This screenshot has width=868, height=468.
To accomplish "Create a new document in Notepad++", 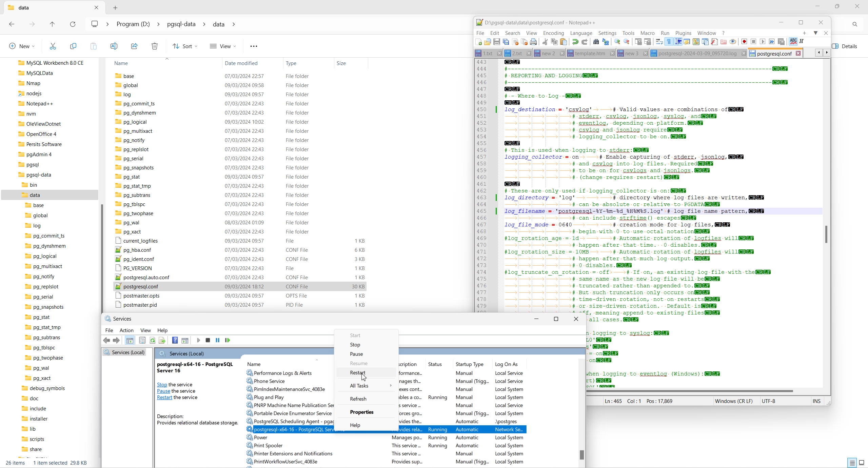I will click(478, 41).
